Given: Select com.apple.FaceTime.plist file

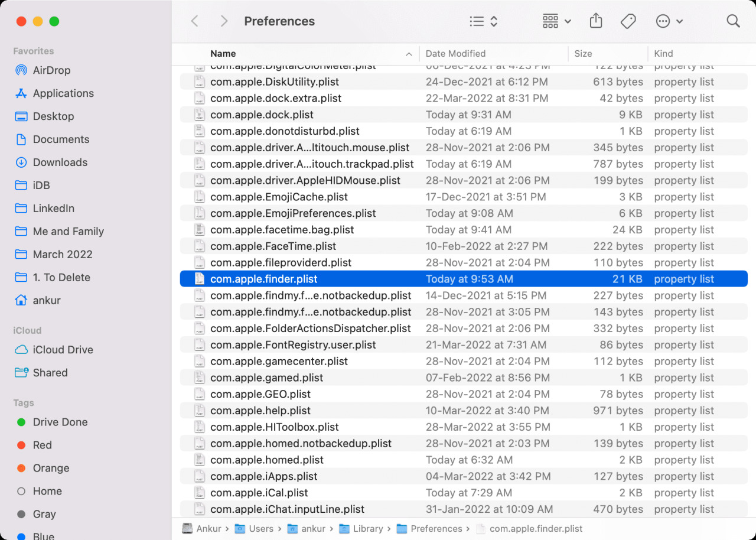Looking at the screenshot, I should [464, 246].
